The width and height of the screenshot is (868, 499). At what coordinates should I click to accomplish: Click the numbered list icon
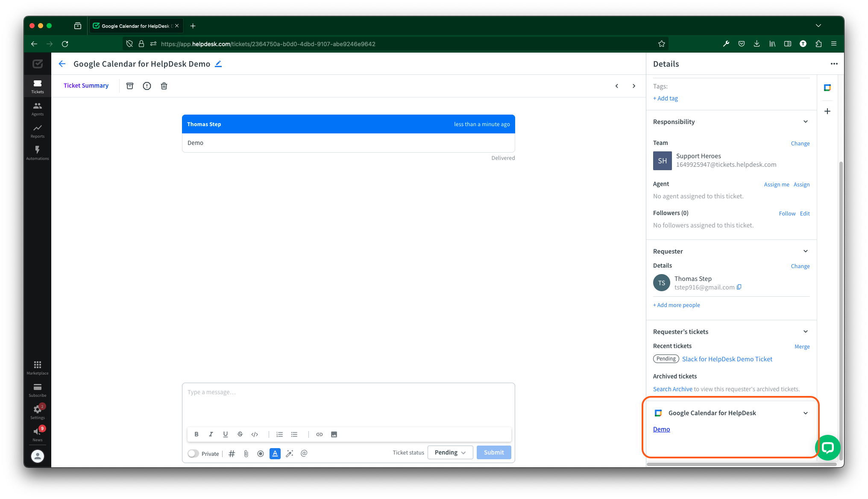pos(279,434)
